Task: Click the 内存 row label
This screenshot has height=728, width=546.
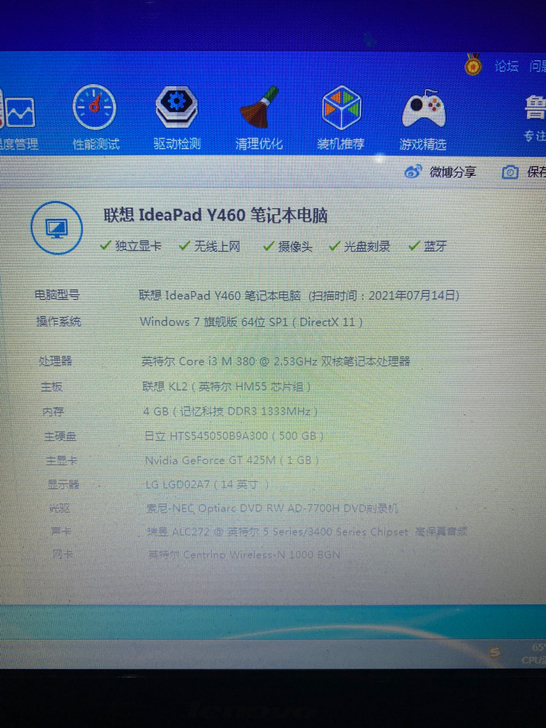Action: [x=53, y=411]
